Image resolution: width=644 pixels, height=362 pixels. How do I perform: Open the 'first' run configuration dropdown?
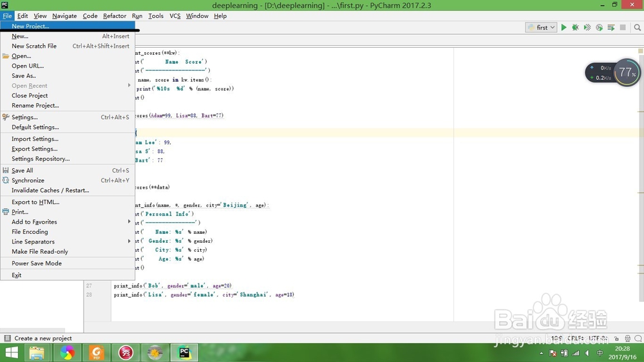tap(541, 27)
